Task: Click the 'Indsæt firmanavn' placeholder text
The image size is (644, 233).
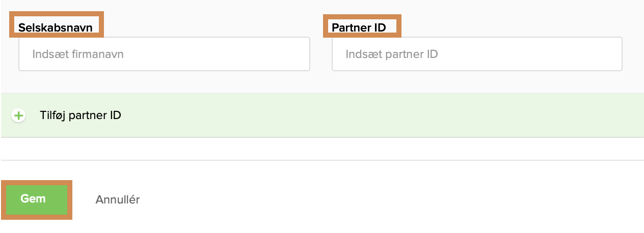Action: (78, 54)
